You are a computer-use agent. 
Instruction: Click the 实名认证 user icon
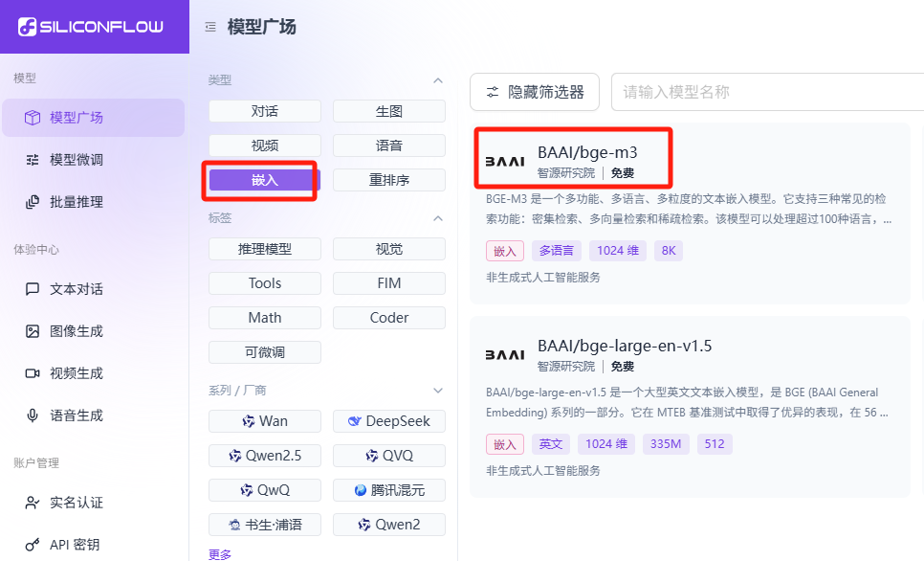point(33,503)
